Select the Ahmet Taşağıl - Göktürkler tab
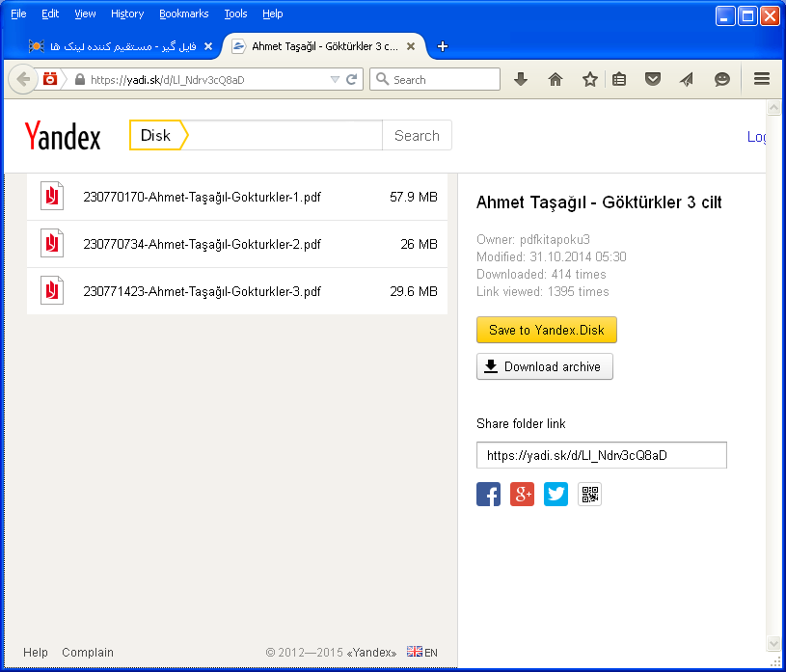Image resolution: width=786 pixels, height=672 pixels. 324,46
